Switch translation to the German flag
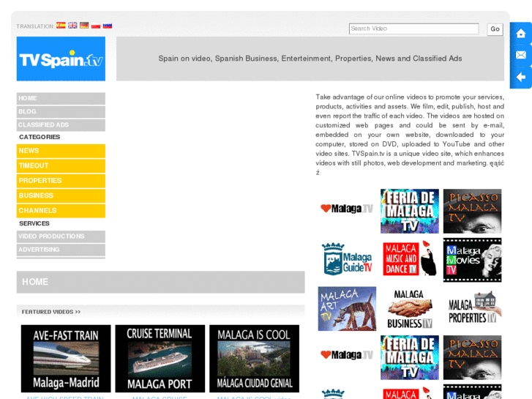 (84, 26)
